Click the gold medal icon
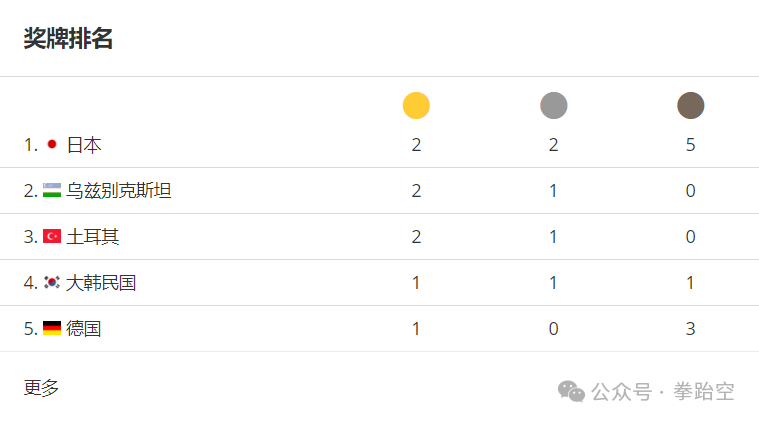 pos(416,106)
